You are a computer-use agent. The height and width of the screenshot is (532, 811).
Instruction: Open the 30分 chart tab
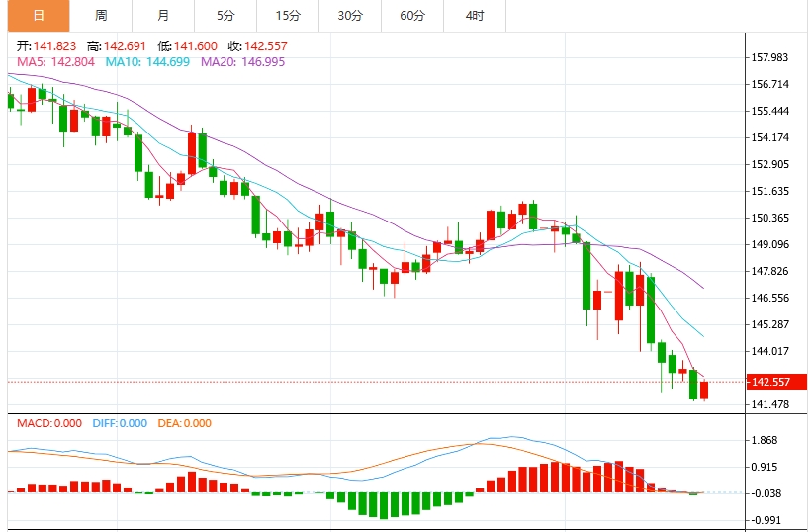click(350, 16)
